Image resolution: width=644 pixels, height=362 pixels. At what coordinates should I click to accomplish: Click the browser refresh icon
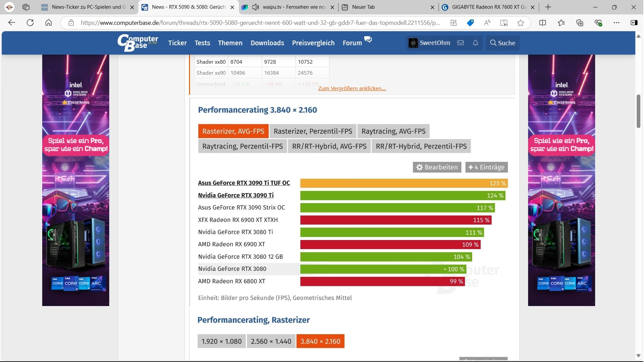coord(30,23)
